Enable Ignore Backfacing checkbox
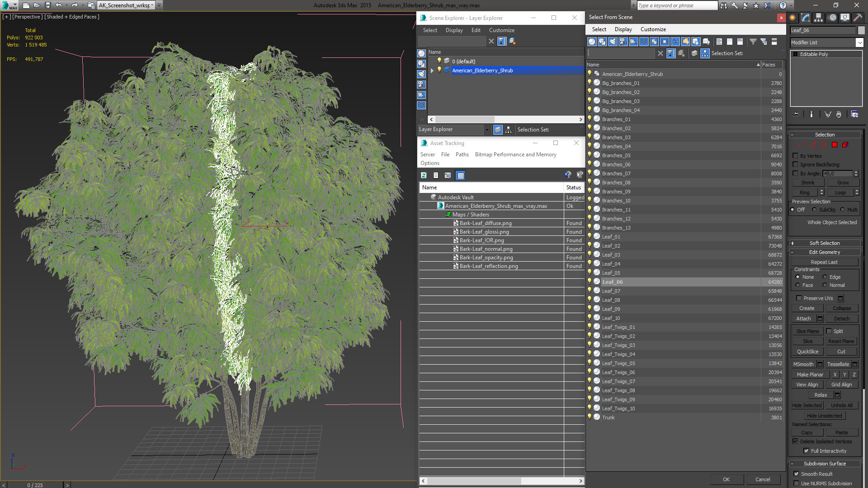 (795, 164)
